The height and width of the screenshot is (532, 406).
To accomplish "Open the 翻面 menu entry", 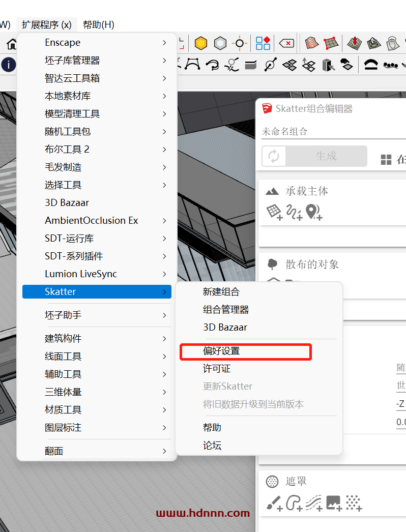I will coord(97,451).
